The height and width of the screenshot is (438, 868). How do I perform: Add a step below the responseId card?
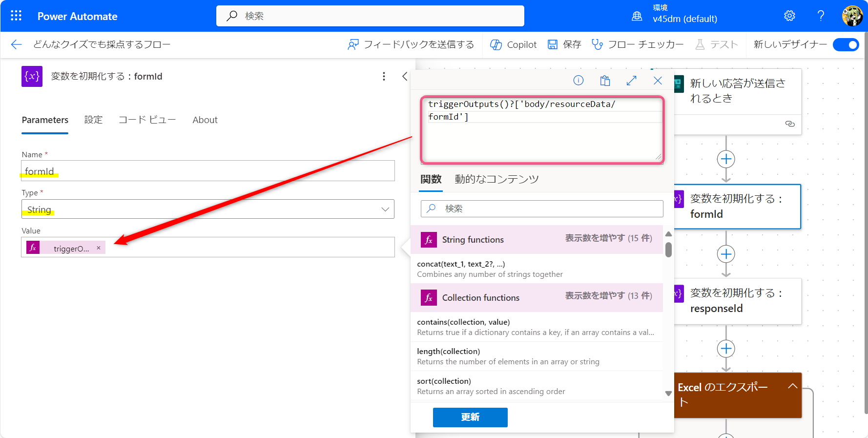[x=726, y=349]
